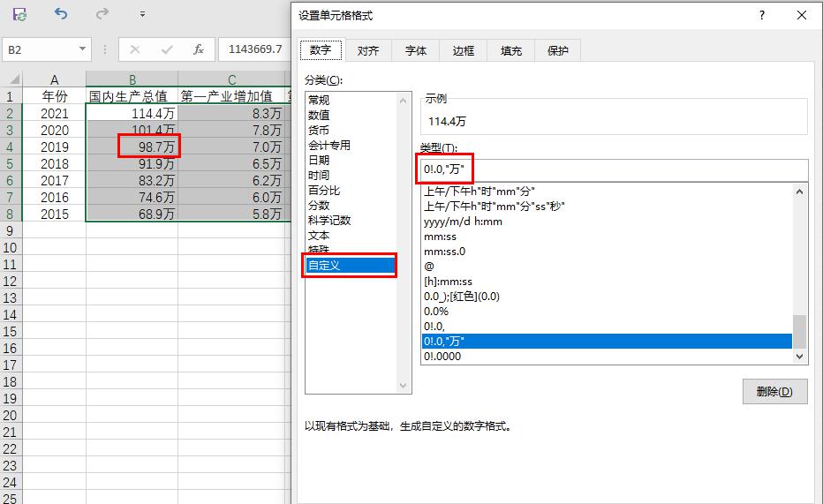823x504 pixels.
Task: Choose format 0.0_);[红色](0.0)
Action: point(607,297)
